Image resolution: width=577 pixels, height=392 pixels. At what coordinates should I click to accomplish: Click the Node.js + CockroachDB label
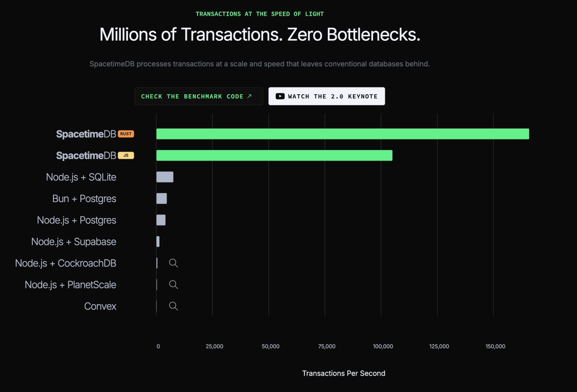[x=65, y=263]
